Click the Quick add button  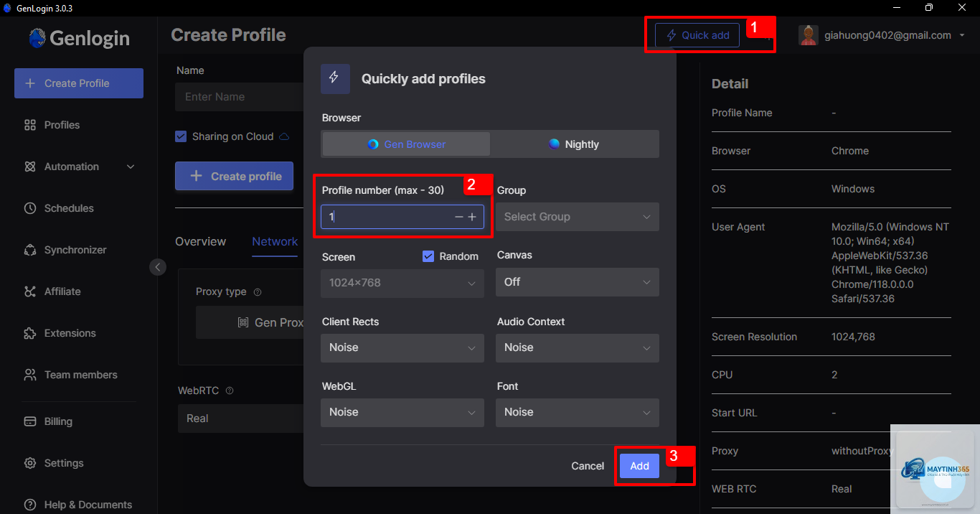pyautogui.click(x=697, y=35)
